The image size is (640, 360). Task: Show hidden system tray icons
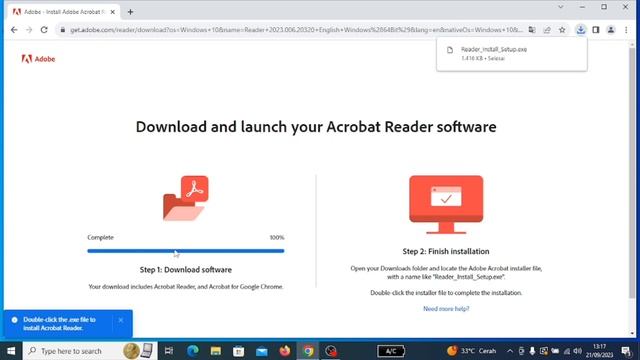pos(510,351)
